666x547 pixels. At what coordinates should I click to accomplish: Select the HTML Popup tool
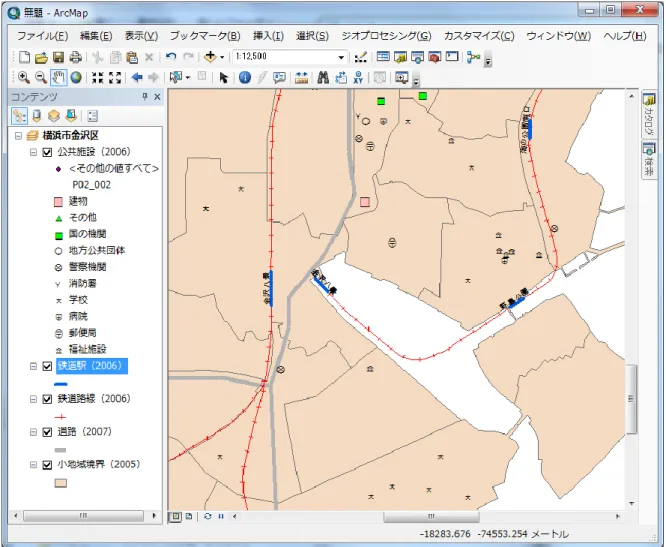(279, 77)
